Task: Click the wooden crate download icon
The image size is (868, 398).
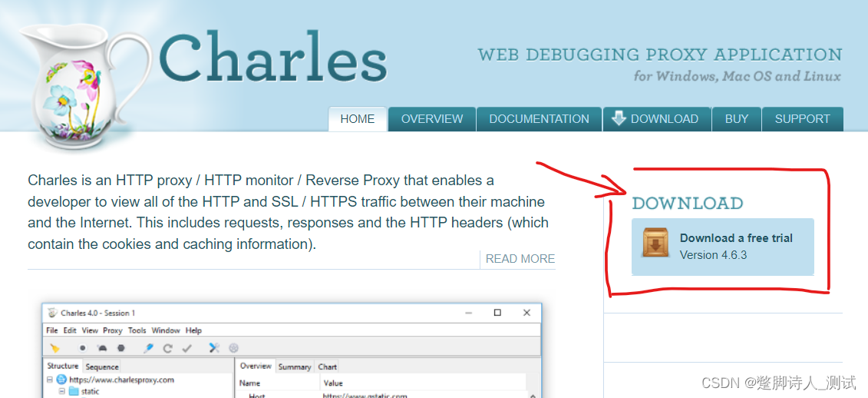Action: click(x=655, y=243)
